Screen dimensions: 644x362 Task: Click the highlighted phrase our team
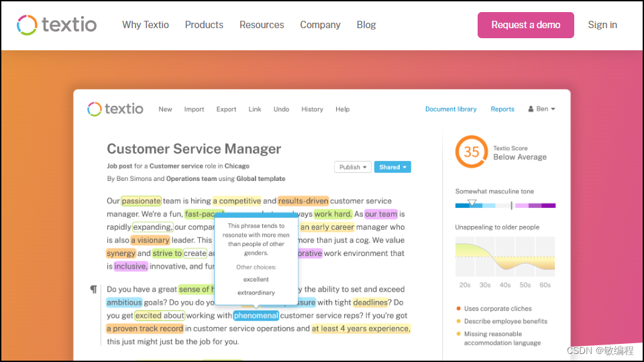381,214
